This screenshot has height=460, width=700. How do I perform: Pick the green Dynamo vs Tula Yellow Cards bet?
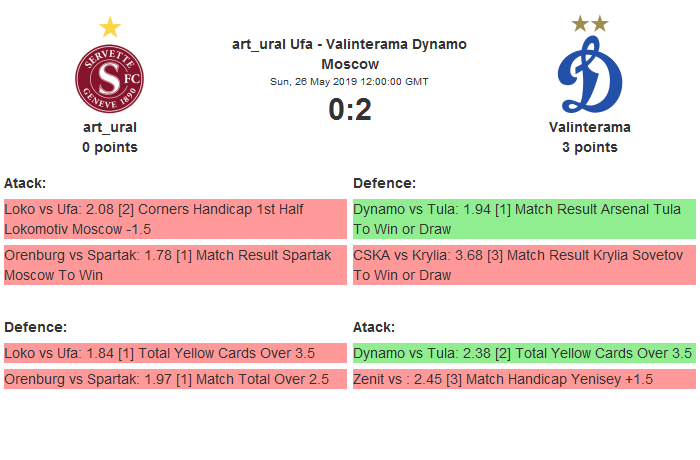(x=524, y=352)
